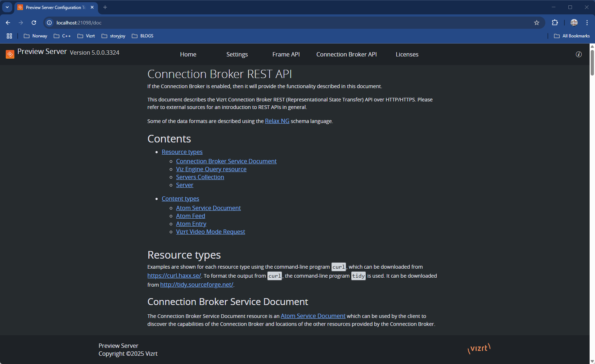Click the Vizrt logo in footer
Viewport: 595px width, 364px height.
479,349
